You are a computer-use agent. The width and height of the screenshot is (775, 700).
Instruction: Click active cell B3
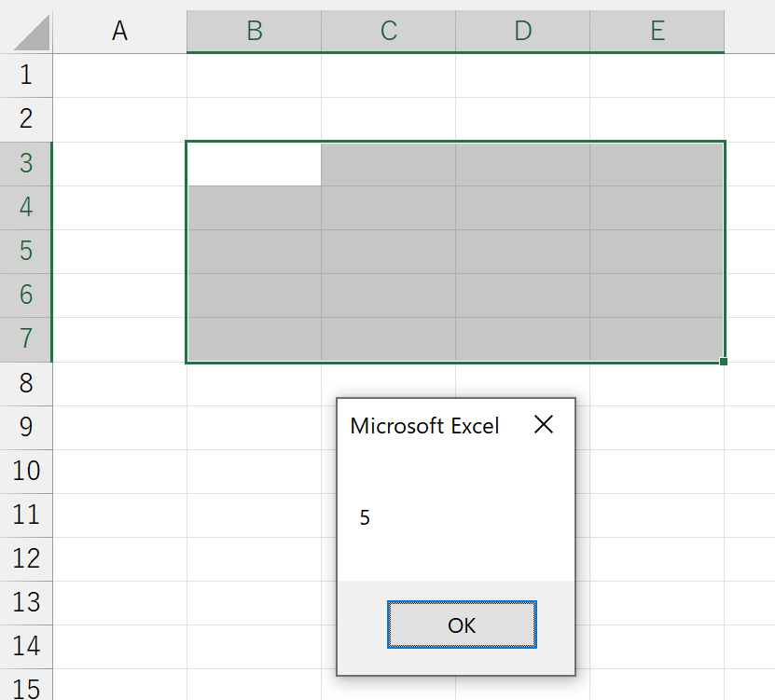point(254,164)
